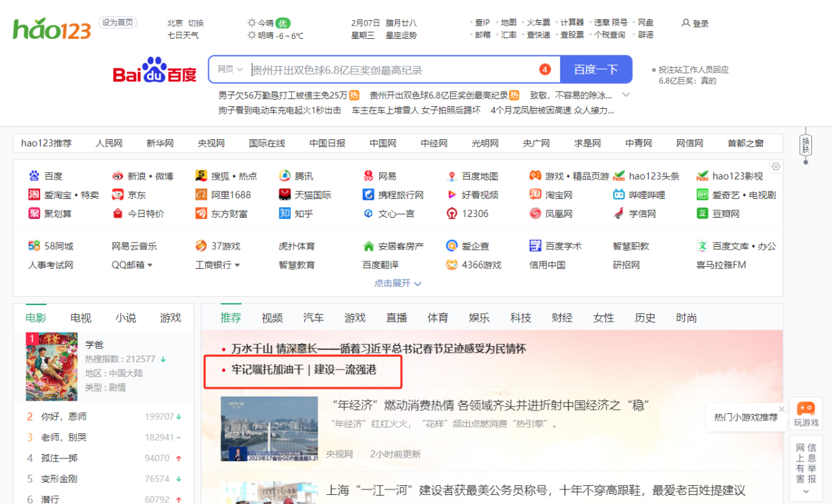Close the 热门小游戏推荐 popup
The width and height of the screenshot is (832, 504).
click(x=781, y=408)
